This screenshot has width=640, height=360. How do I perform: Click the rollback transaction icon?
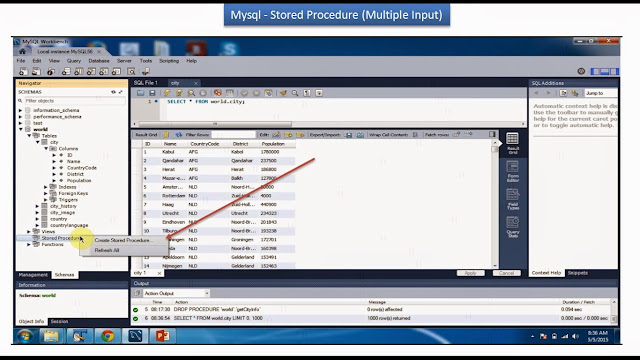[x=256, y=93]
